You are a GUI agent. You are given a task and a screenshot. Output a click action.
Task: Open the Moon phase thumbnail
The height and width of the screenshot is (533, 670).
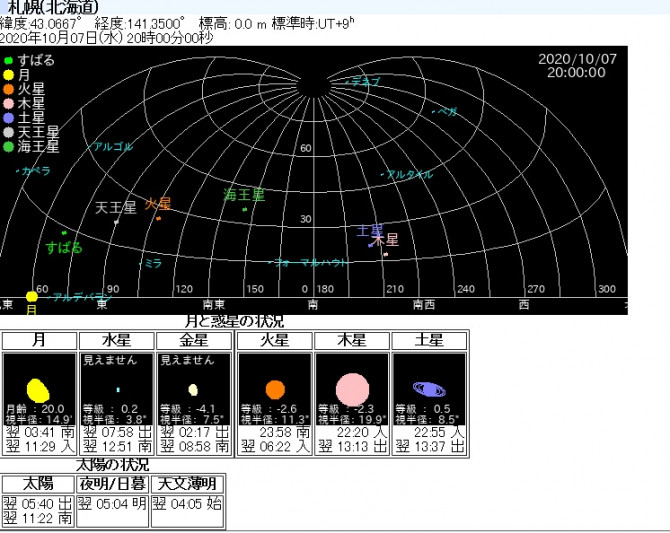click(x=39, y=389)
